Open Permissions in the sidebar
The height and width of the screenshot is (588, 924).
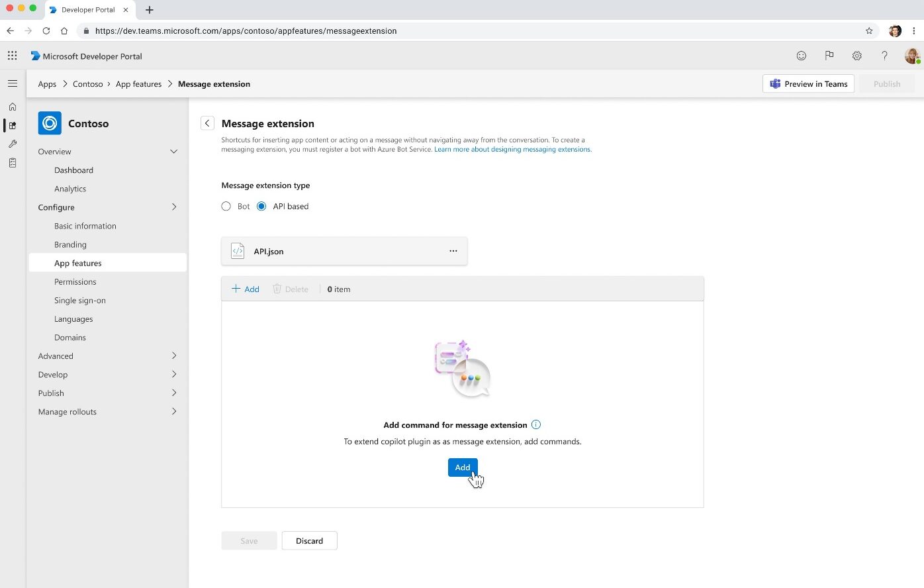(x=75, y=281)
